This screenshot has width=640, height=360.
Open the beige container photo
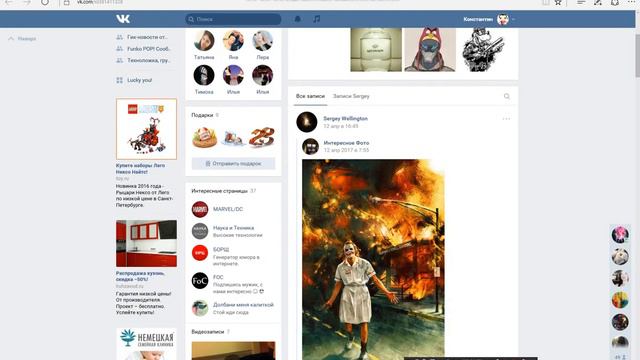coord(376,50)
